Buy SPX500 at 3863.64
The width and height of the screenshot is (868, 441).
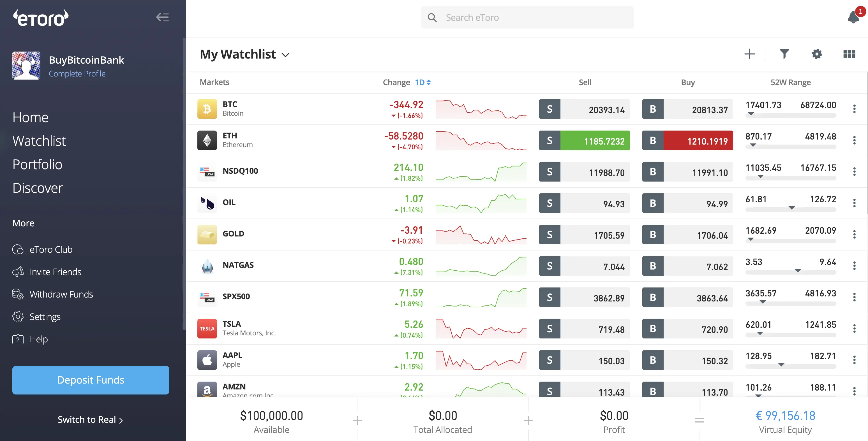pos(687,297)
